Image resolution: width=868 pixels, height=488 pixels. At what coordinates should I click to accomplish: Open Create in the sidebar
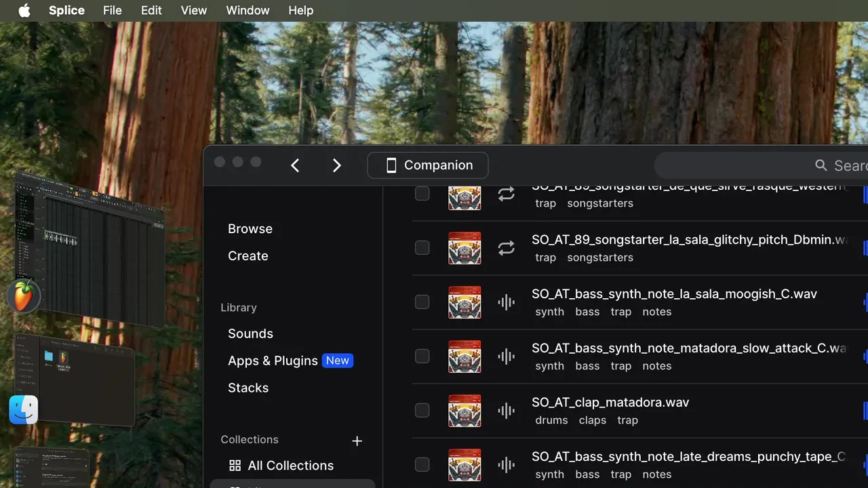tap(248, 256)
